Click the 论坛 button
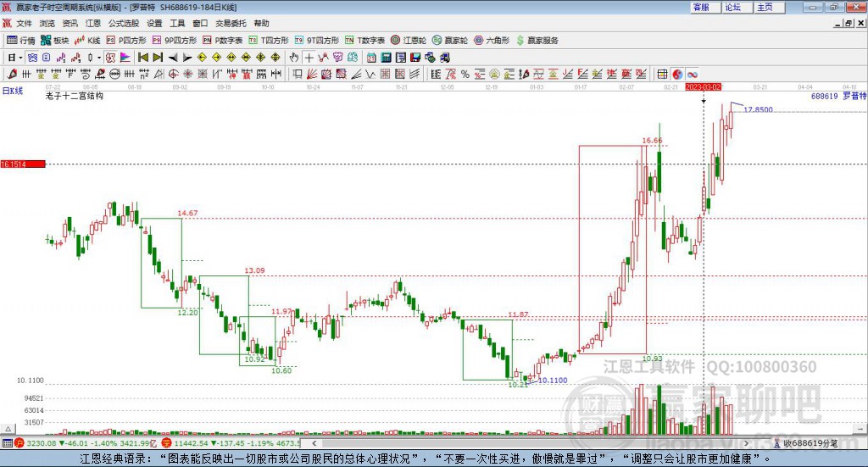The width and height of the screenshot is (868, 467). click(737, 7)
